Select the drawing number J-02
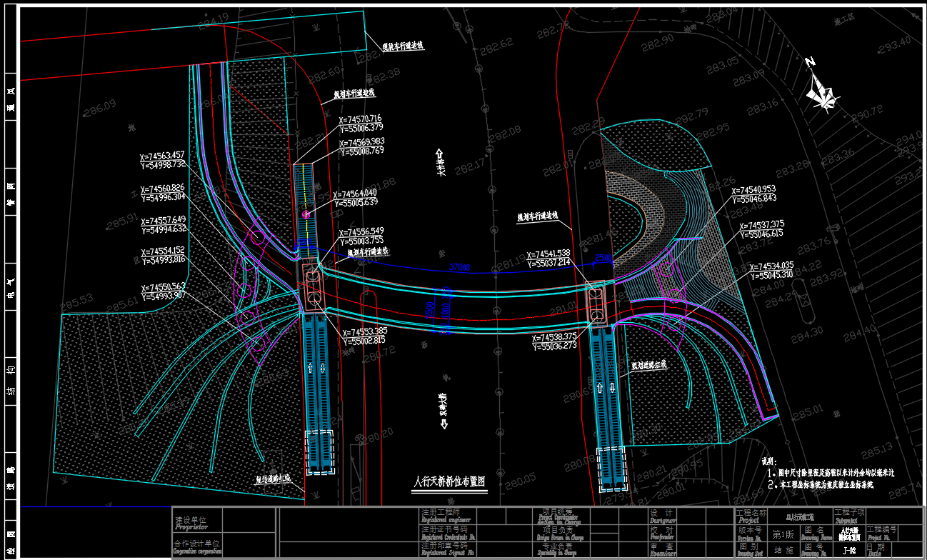This screenshot has height=560, width=927. click(849, 550)
